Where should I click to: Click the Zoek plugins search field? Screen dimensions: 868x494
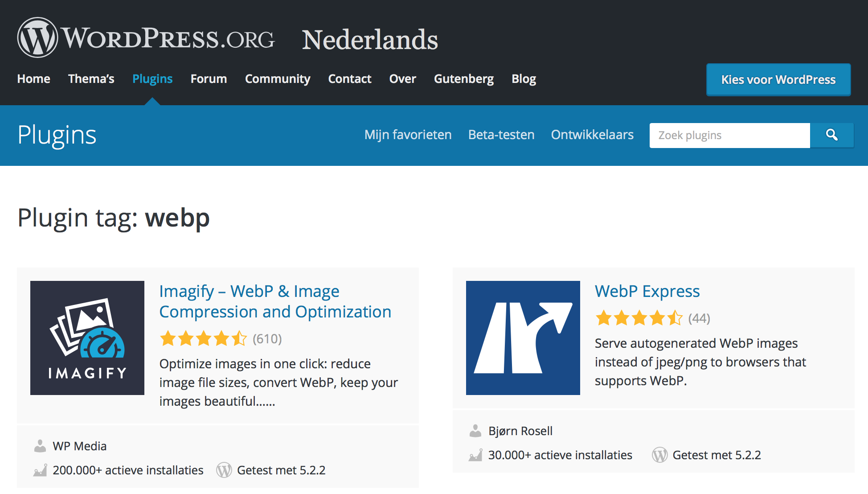click(729, 135)
